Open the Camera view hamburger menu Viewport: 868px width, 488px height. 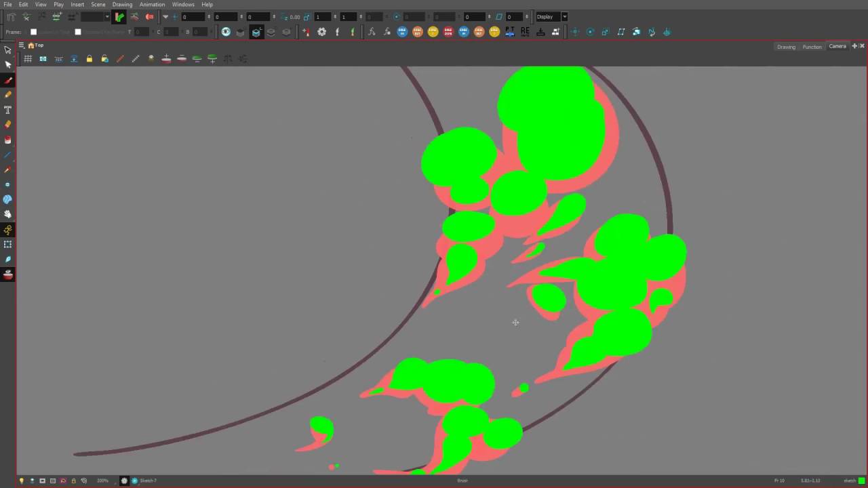(22, 45)
